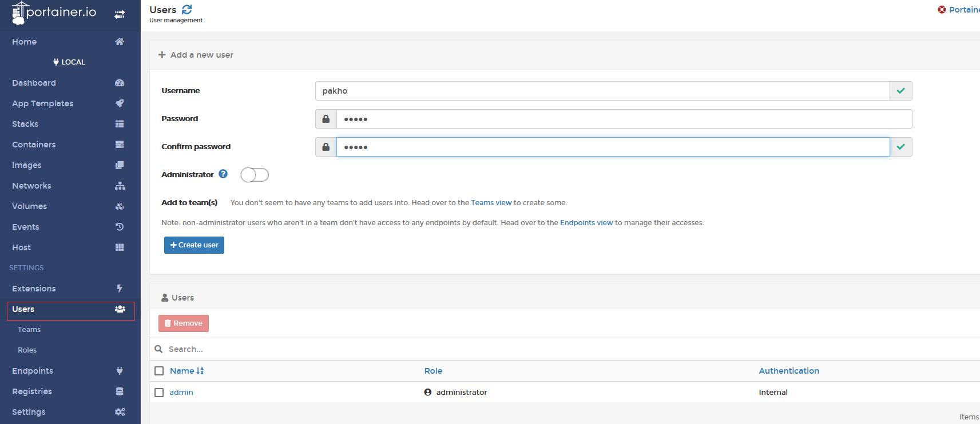Click the Stacks list icon
Screen dimensions: 980x424
tap(120, 124)
